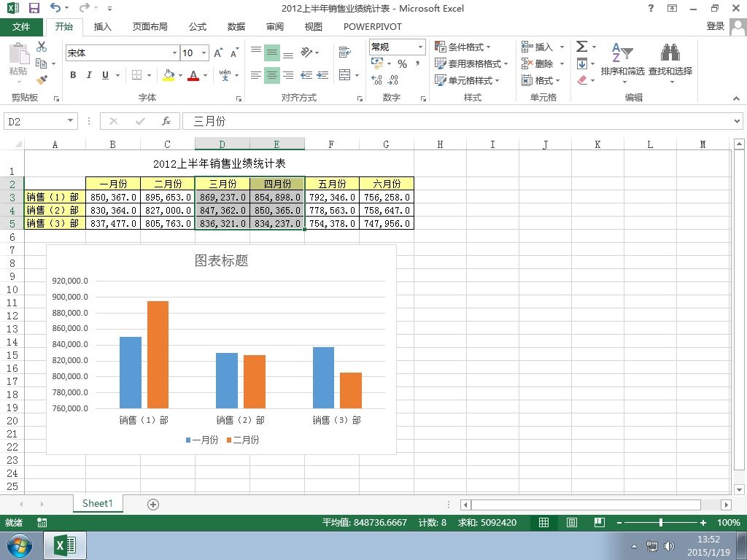Click the Wrap Text icon
The image size is (747, 560).
345,52
